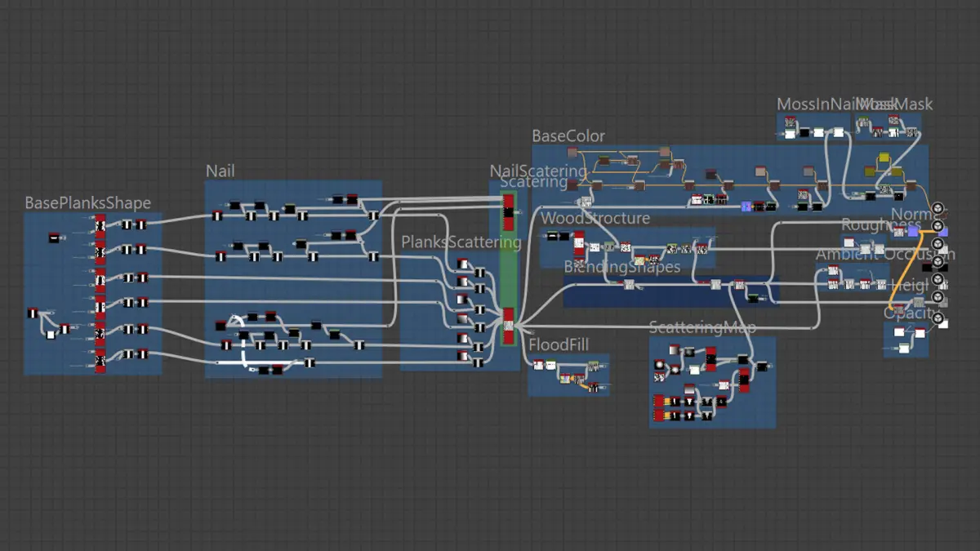980x551 pixels.
Task: Select the BaseColor frame title
Action: tap(568, 136)
